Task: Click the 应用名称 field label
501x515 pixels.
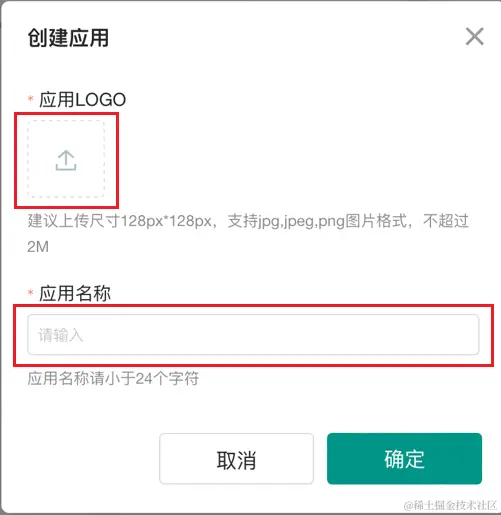Action: pyautogui.click(x=75, y=294)
